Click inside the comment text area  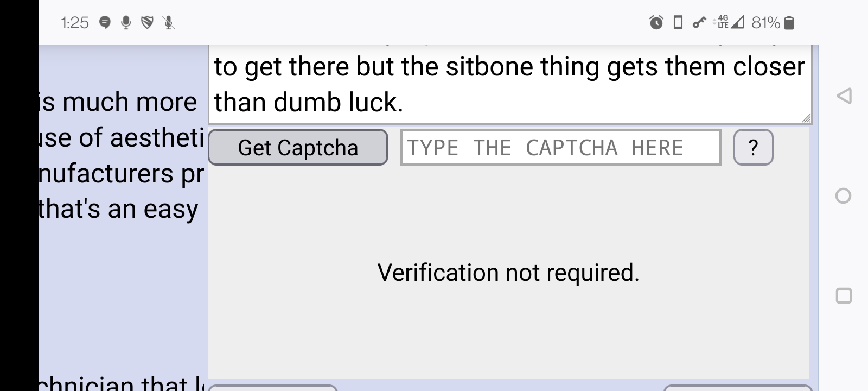click(510, 84)
